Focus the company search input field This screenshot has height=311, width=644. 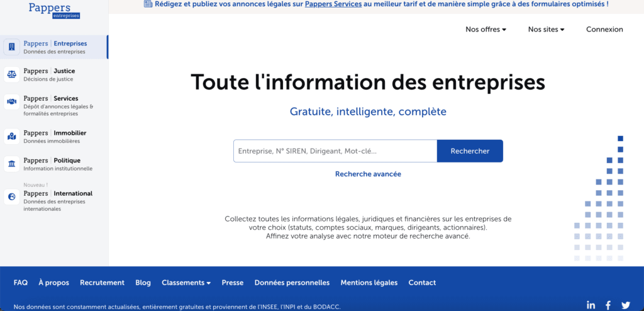335,151
